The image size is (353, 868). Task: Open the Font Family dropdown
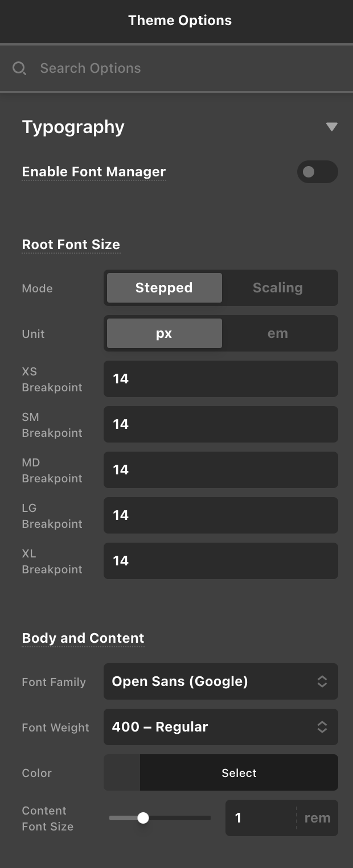point(220,681)
